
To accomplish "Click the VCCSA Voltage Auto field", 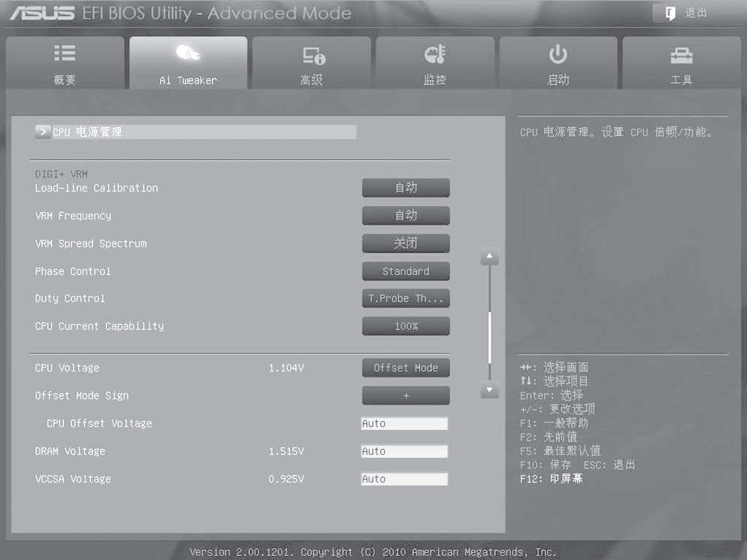I will click(x=404, y=479).
